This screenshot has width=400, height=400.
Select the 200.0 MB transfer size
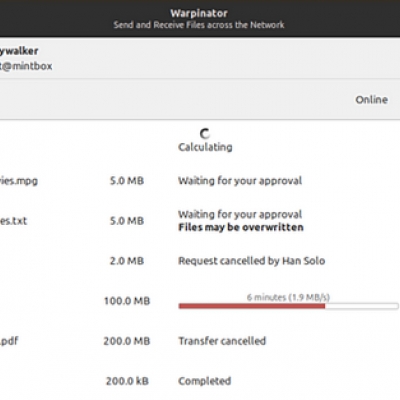[x=127, y=341]
